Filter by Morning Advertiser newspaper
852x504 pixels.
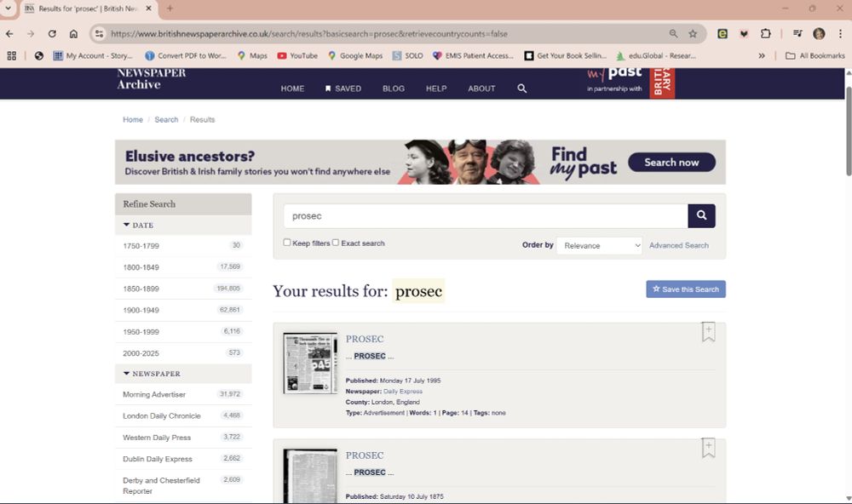[183, 394]
